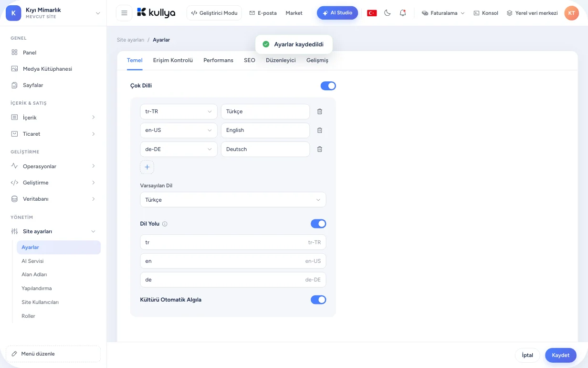Open the Varsayılan Dil dropdown
This screenshot has width=588, height=368.
(233, 200)
